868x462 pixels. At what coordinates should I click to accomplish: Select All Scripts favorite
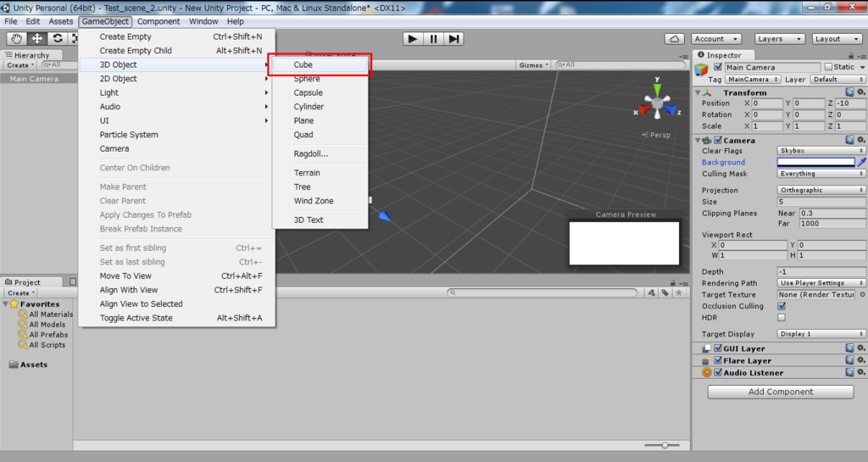[x=42, y=345]
